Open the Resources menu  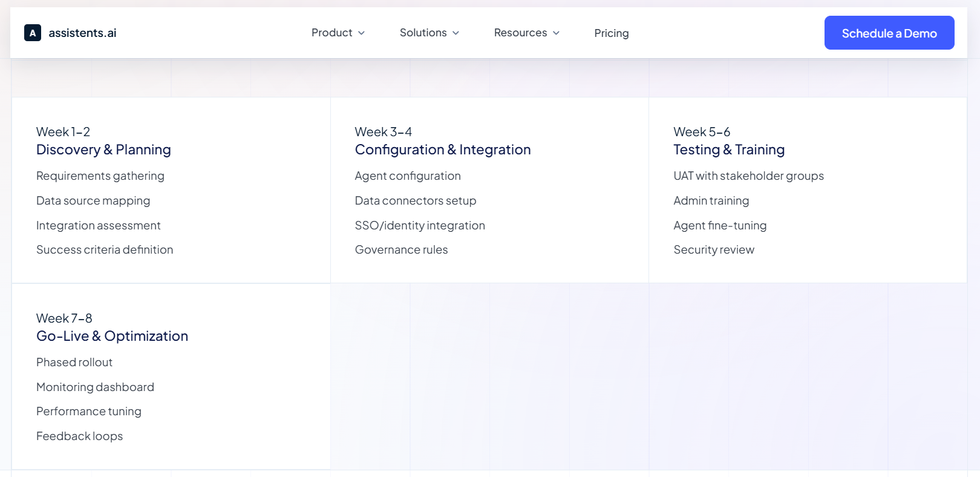click(520, 33)
